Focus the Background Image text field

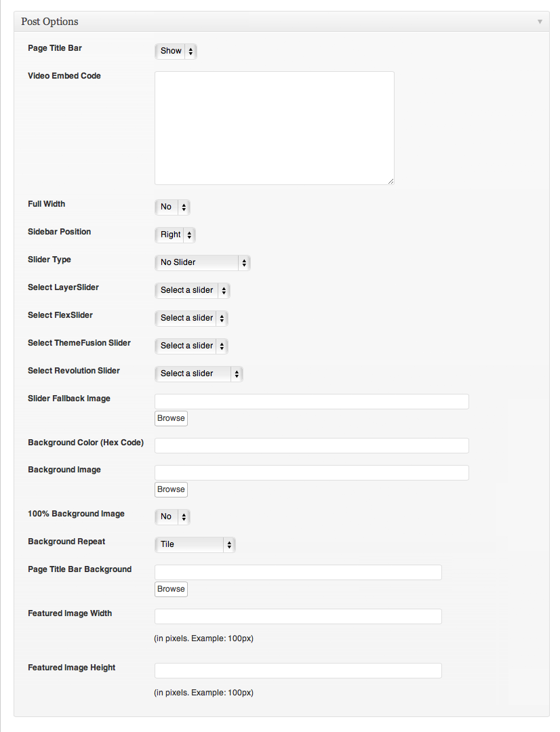tap(311, 472)
